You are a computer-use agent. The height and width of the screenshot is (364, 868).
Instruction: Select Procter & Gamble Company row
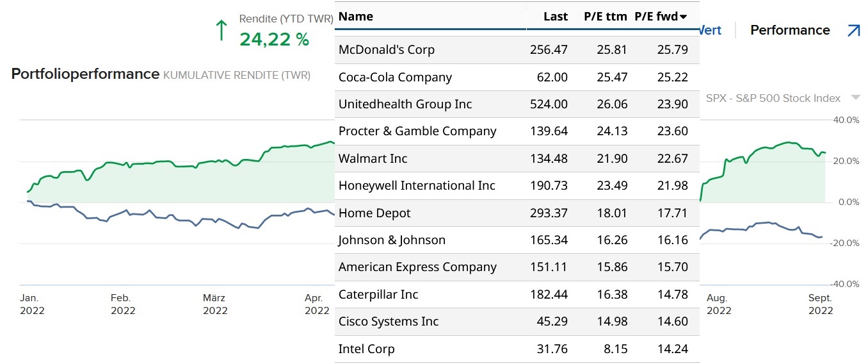[417, 131]
